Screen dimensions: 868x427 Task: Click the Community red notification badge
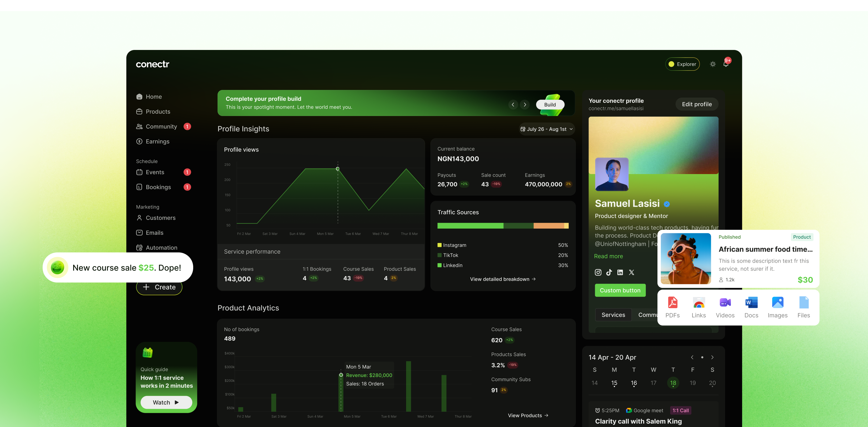point(187,126)
